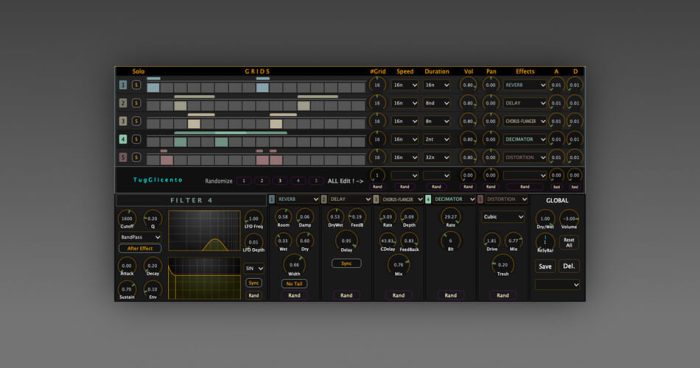700x368 pixels.
Task: Click Rand at bottom of reverb section
Action: click(294, 295)
